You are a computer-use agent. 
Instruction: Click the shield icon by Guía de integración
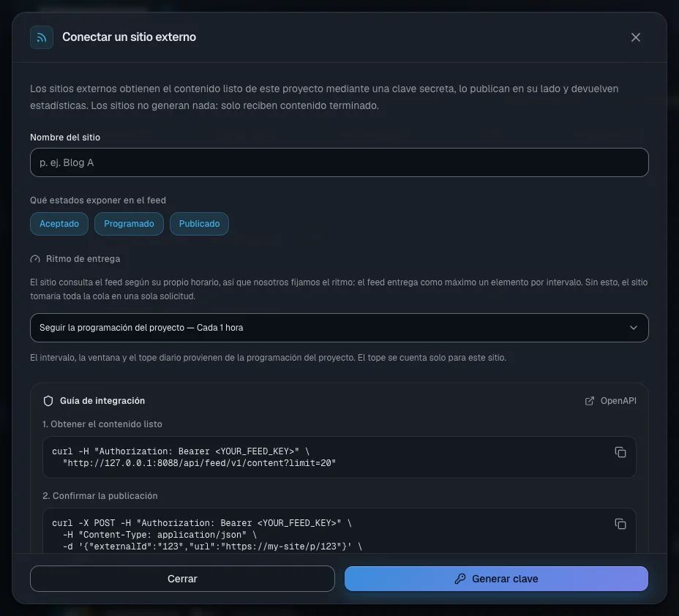click(48, 401)
